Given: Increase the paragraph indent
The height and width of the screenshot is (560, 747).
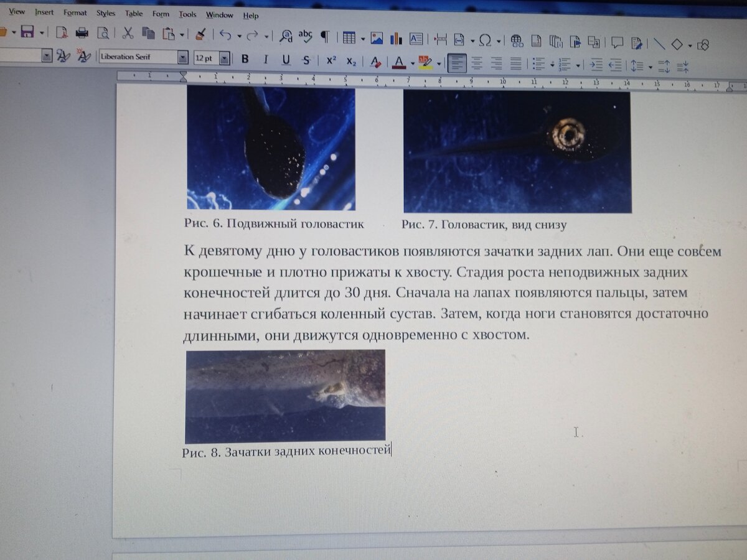Looking at the screenshot, I should pyautogui.click(x=596, y=65).
